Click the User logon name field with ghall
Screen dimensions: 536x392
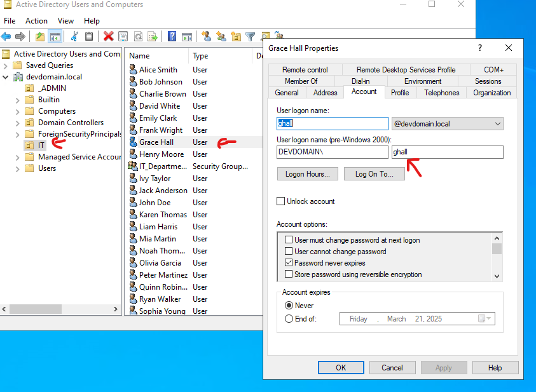click(x=333, y=123)
